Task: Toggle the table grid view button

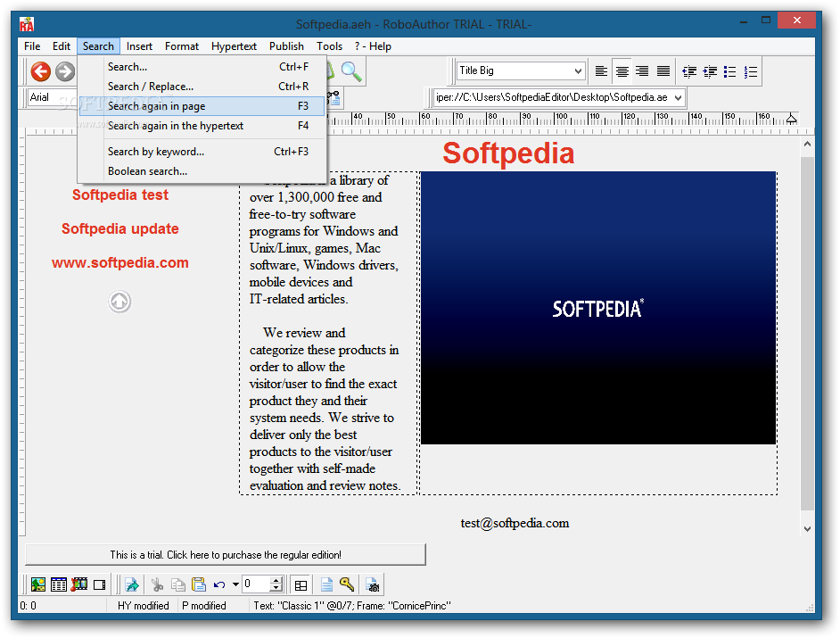Action: click(x=301, y=585)
